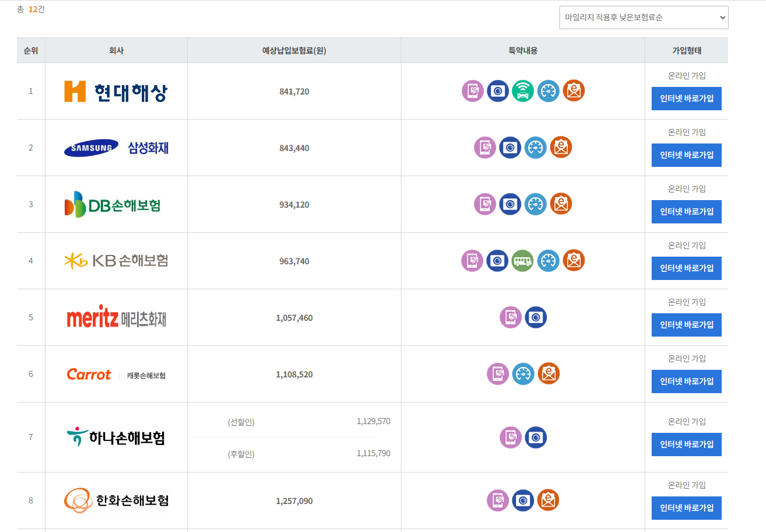Click 인터넷 바로가입 button for Carrot 캐롯손해보험
This screenshot has width=766, height=532.
687,381
